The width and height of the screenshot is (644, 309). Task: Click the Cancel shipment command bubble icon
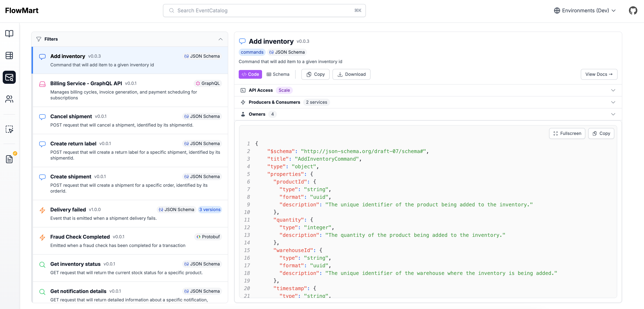[42, 117]
